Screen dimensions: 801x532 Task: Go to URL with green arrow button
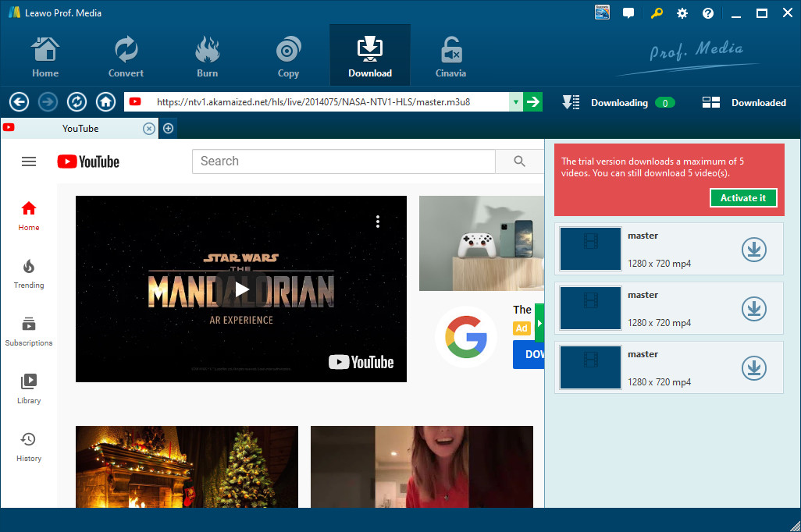[x=532, y=102]
